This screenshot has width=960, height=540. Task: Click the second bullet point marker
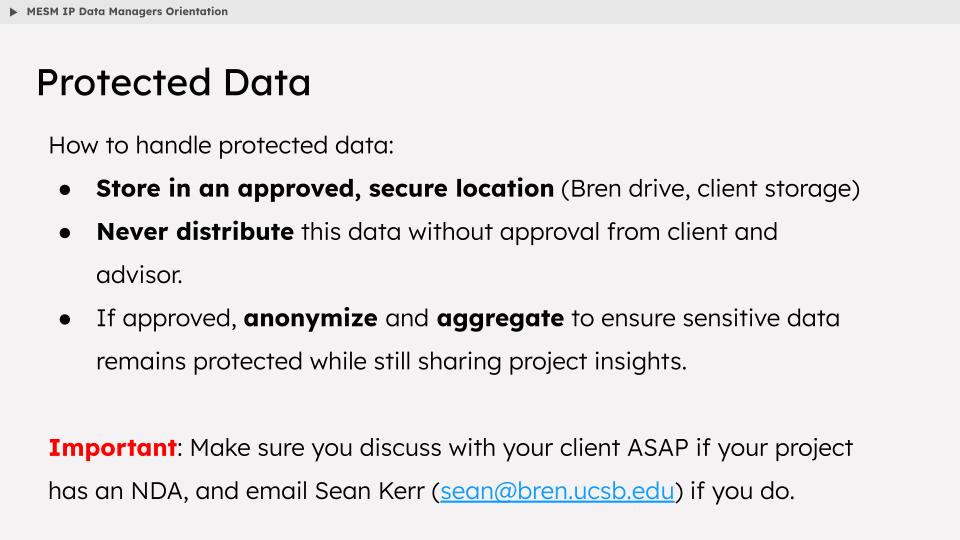click(65, 233)
